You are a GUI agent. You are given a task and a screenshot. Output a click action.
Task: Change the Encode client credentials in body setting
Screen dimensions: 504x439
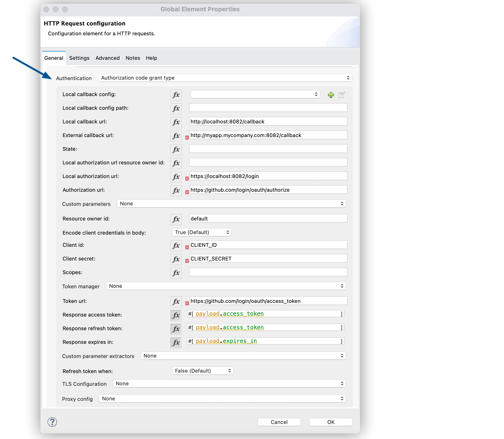coord(201,232)
